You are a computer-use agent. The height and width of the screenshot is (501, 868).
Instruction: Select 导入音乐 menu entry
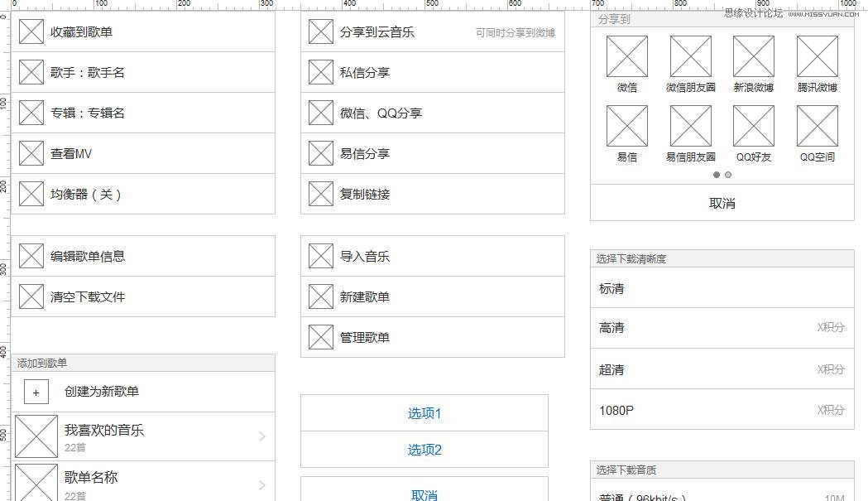pyautogui.click(x=432, y=256)
